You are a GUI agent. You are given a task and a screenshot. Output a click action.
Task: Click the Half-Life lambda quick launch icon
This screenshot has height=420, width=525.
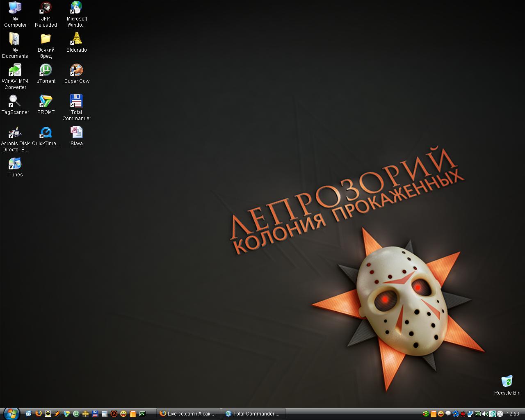(114, 414)
